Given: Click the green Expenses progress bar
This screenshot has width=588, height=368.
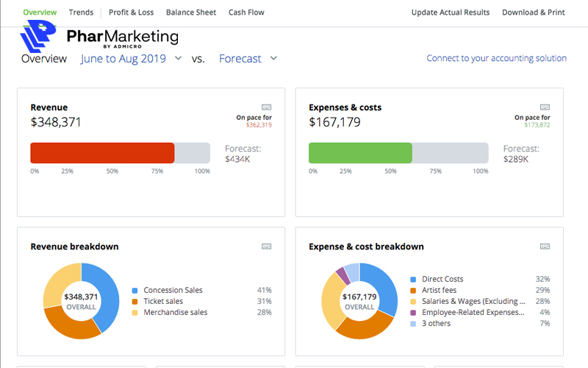Looking at the screenshot, I should pyautogui.click(x=360, y=153).
